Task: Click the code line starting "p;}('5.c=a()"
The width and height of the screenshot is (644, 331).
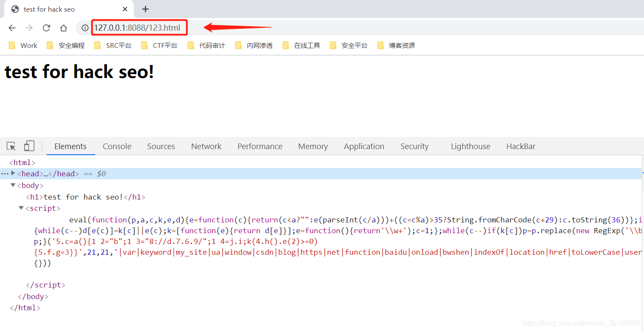Action: 176,241
